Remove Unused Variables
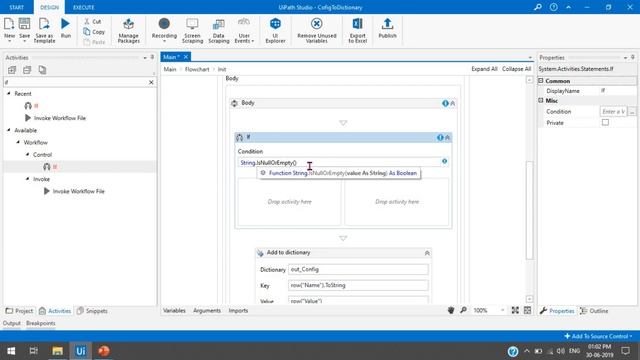 point(317,30)
